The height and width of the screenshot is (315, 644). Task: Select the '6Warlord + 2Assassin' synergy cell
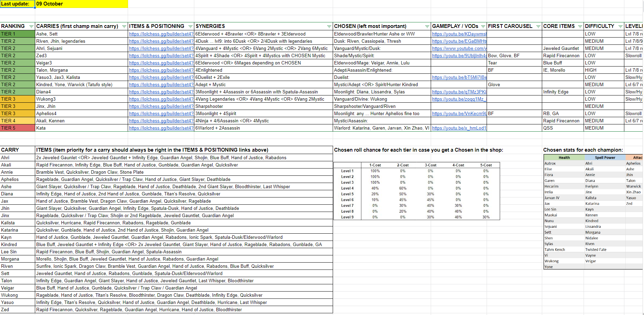pyautogui.click(x=264, y=128)
